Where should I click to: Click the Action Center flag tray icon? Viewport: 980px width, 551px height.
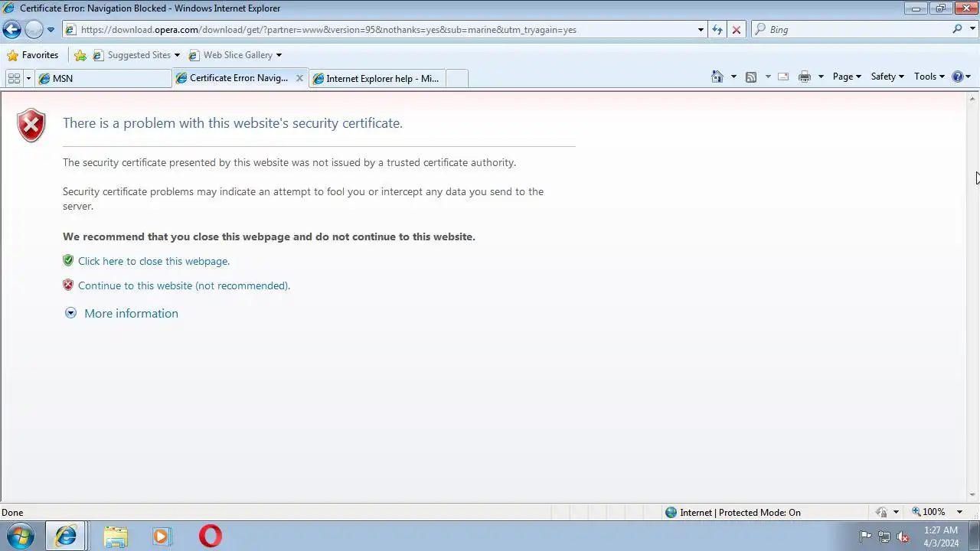point(865,536)
